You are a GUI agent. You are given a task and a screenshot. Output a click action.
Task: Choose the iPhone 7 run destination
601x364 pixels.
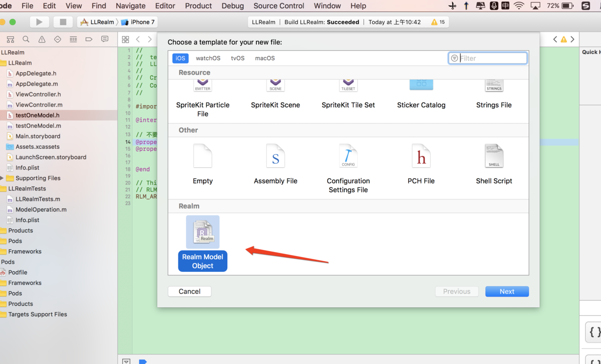coord(138,22)
